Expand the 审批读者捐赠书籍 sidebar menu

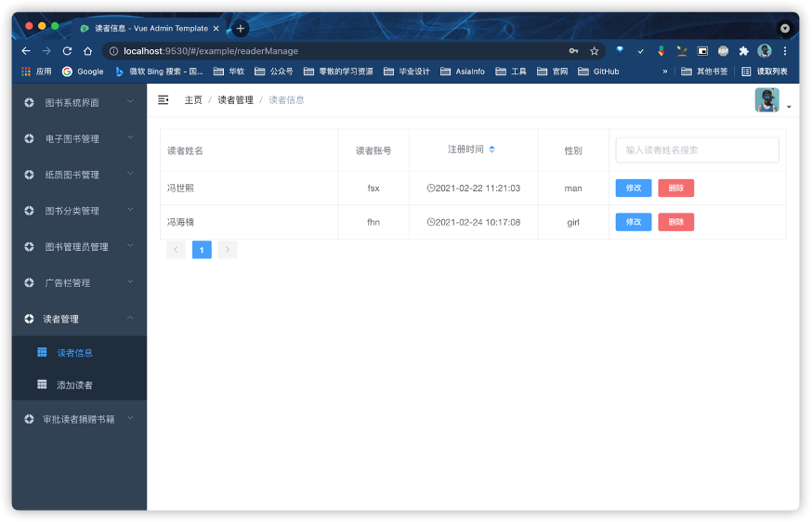pos(79,419)
